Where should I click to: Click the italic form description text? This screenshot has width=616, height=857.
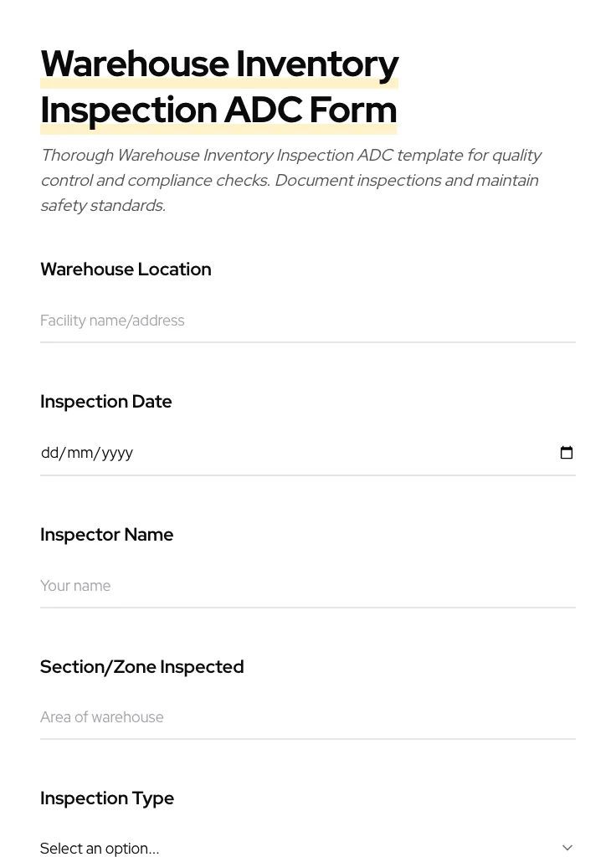click(291, 180)
